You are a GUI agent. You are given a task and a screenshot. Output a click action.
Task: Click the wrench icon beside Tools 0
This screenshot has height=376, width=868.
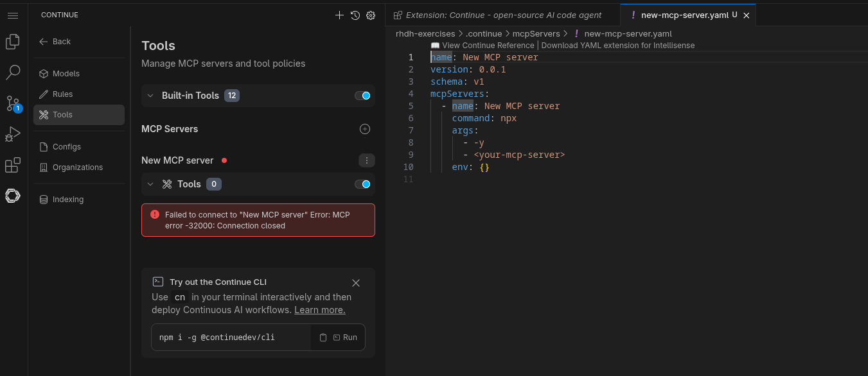click(167, 184)
